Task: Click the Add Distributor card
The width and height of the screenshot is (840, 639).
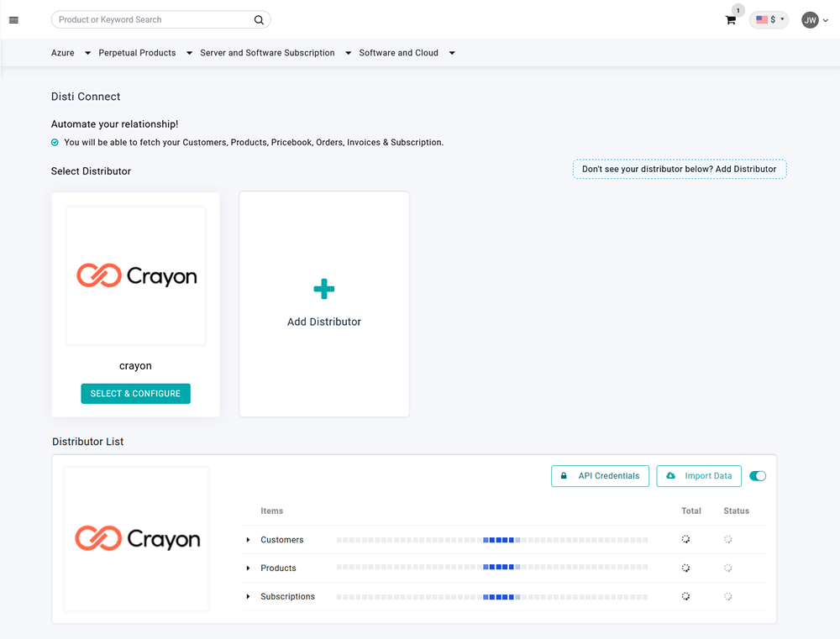Action: (x=324, y=304)
